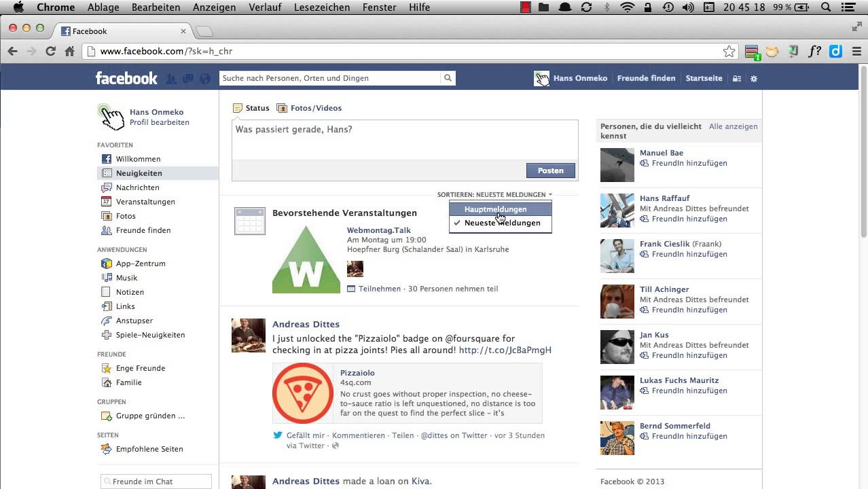
Task: Open Spiele-Neuigkeiten in sidebar
Action: pos(150,335)
